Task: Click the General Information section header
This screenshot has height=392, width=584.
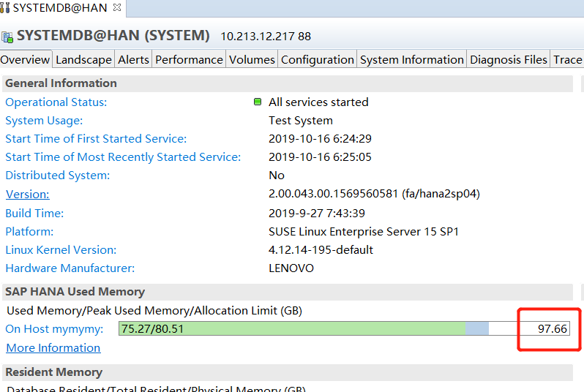Action: click(287, 83)
